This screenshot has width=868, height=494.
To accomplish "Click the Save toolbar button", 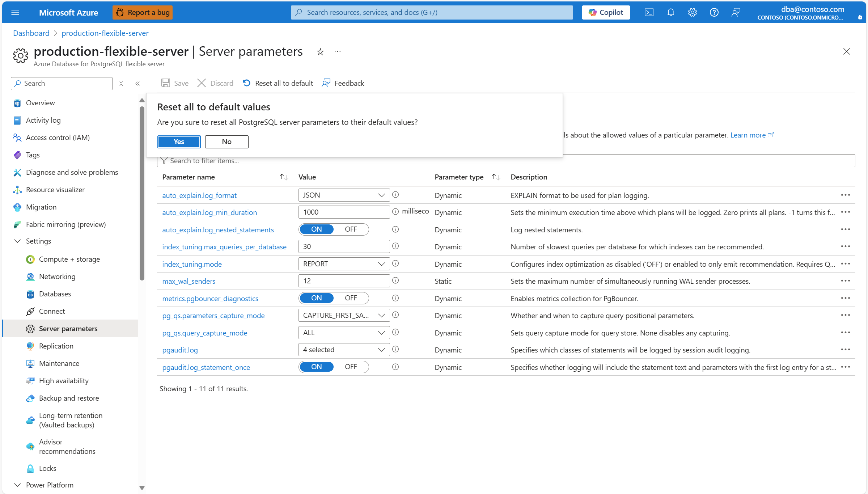I will click(x=175, y=83).
